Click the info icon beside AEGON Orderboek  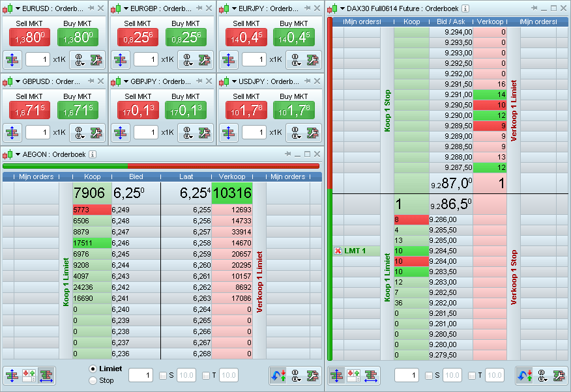coord(93,154)
